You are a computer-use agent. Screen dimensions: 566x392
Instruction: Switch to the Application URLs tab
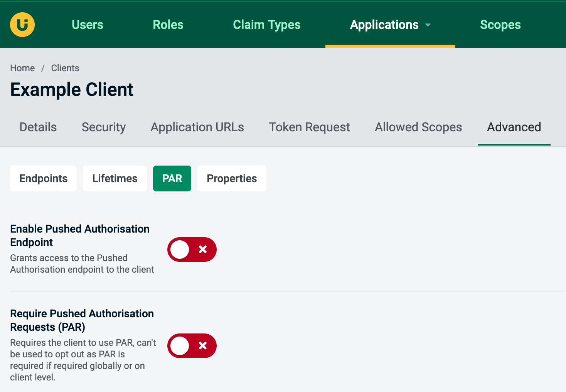click(x=197, y=127)
